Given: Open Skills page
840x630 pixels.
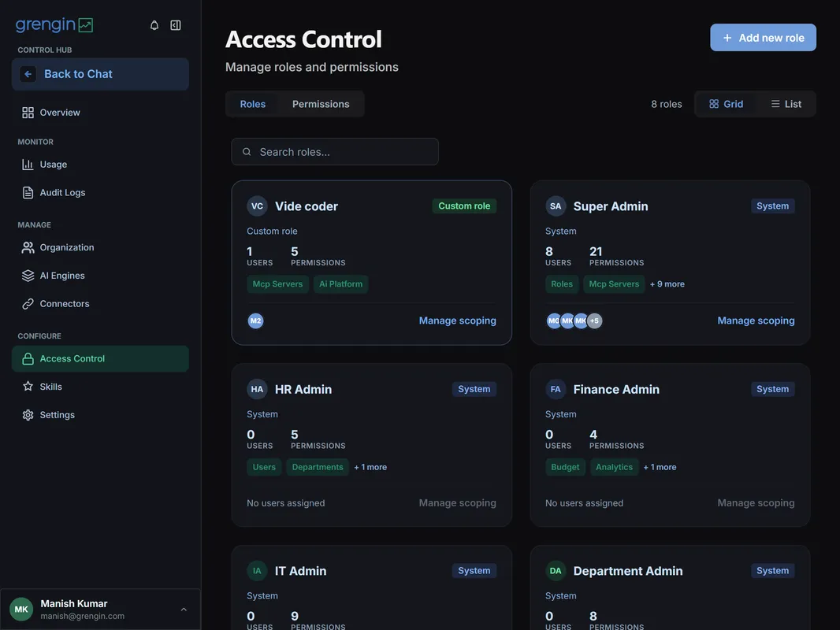Looking at the screenshot, I should (x=100, y=387).
